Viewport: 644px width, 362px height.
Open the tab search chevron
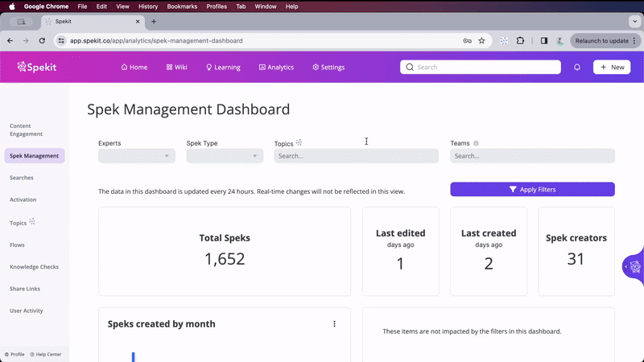coord(634,22)
